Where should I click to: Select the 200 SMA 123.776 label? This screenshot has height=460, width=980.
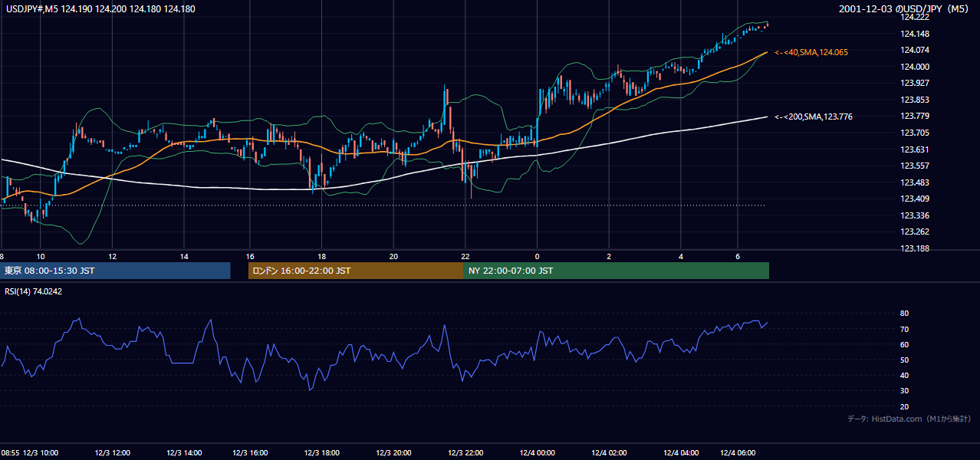click(814, 117)
